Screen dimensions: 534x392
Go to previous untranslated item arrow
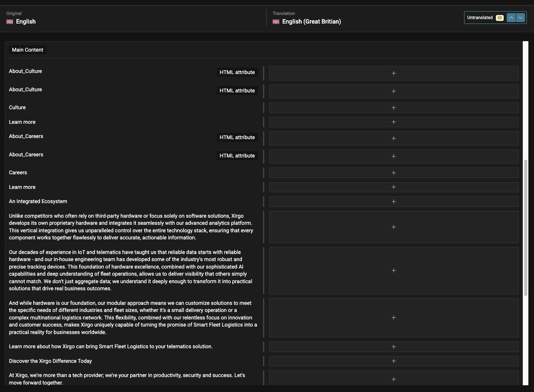point(511,18)
